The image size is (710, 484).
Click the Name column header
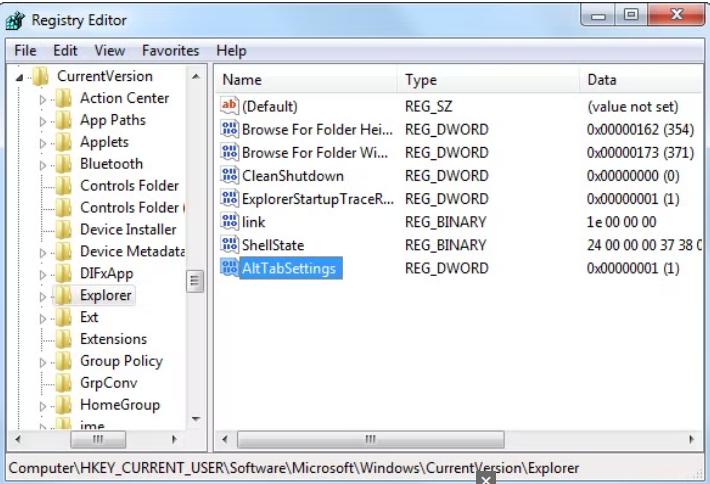306,80
